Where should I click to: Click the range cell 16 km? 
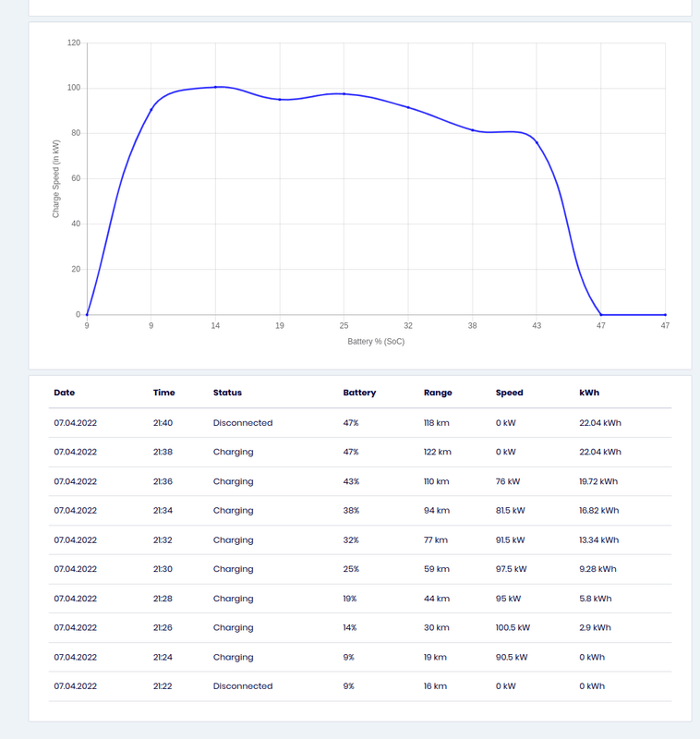coord(435,686)
